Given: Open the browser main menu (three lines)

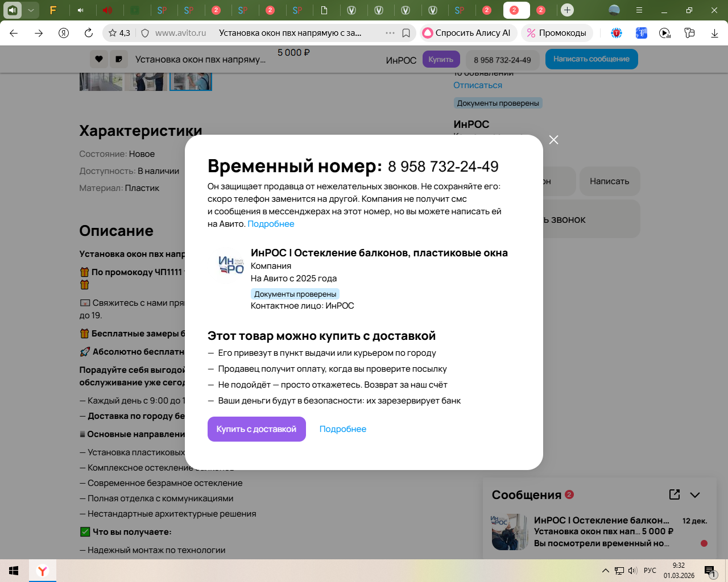Looking at the screenshot, I should point(639,10).
